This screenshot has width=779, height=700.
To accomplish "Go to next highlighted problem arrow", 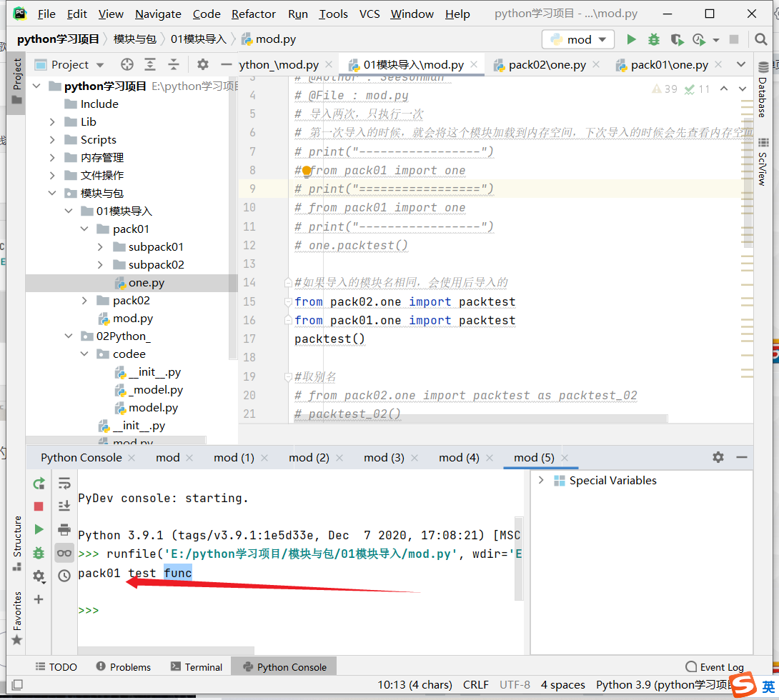I will tap(743, 89).
